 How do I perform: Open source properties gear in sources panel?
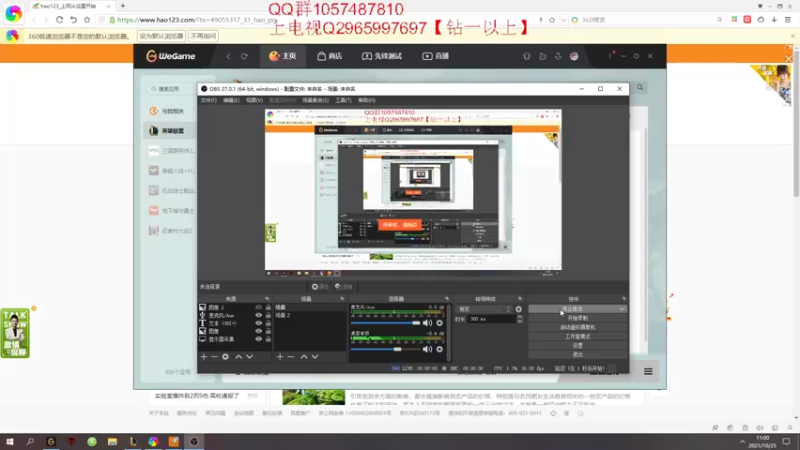click(226, 357)
